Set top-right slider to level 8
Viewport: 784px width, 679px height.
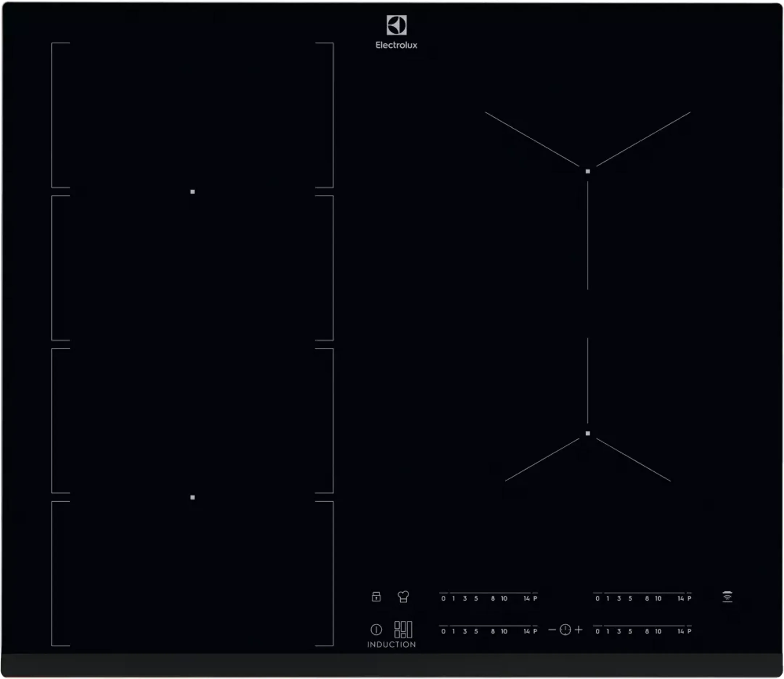click(647, 598)
